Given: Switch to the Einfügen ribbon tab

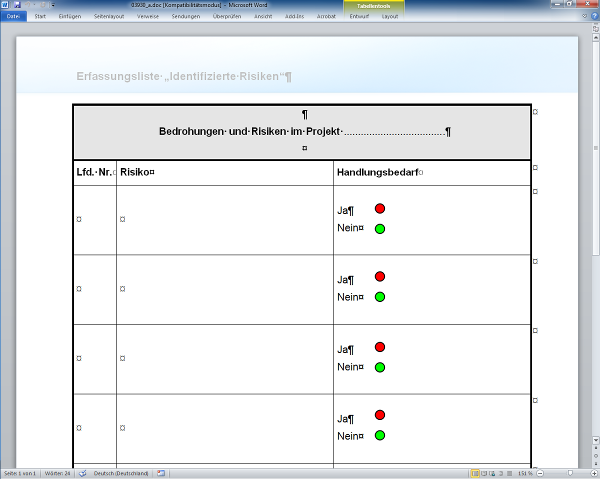Looking at the screenshot, I should click(70, 16).
